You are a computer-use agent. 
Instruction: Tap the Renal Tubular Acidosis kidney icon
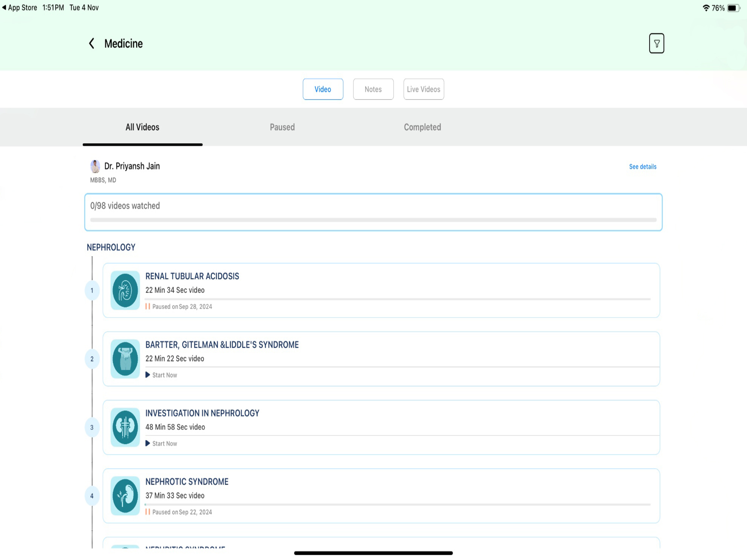[125, 290]
